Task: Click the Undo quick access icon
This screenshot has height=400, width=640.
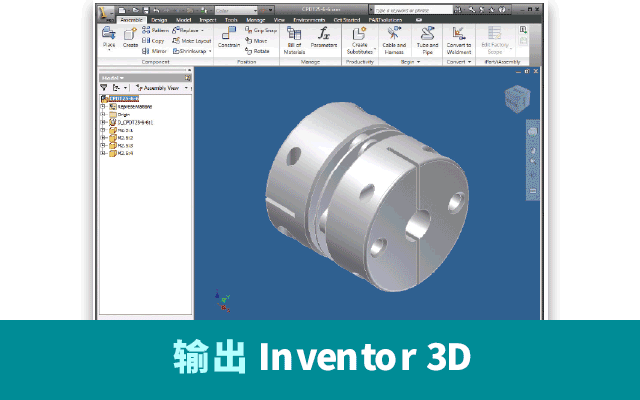Action: pos(156,10)
